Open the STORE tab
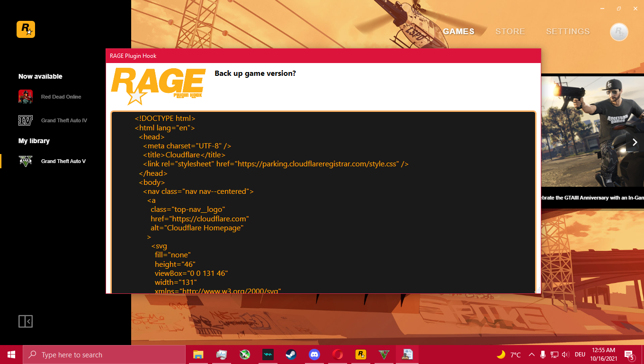Viewport: 644px width, 364px height. 510,32
